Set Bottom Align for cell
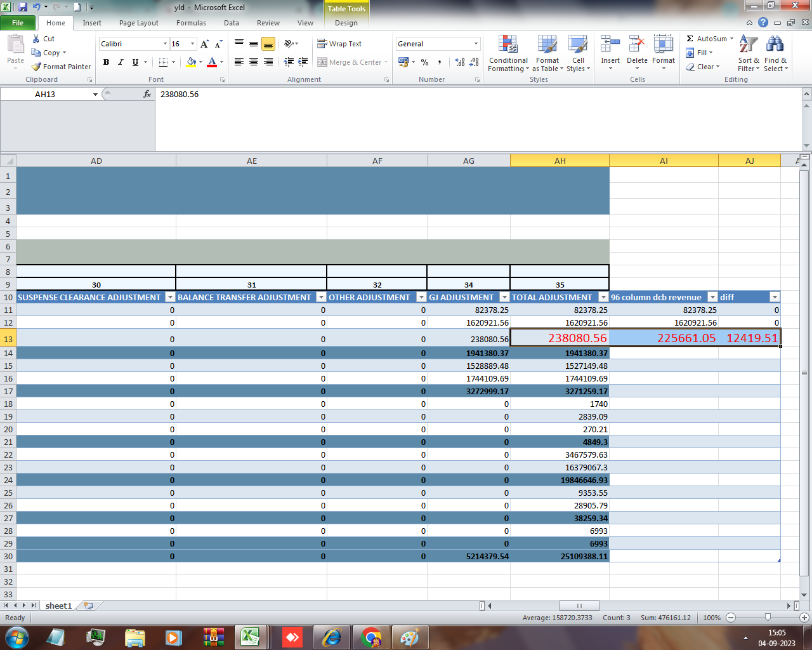Viewport: 812px width, 650px height. pos(268,44)
